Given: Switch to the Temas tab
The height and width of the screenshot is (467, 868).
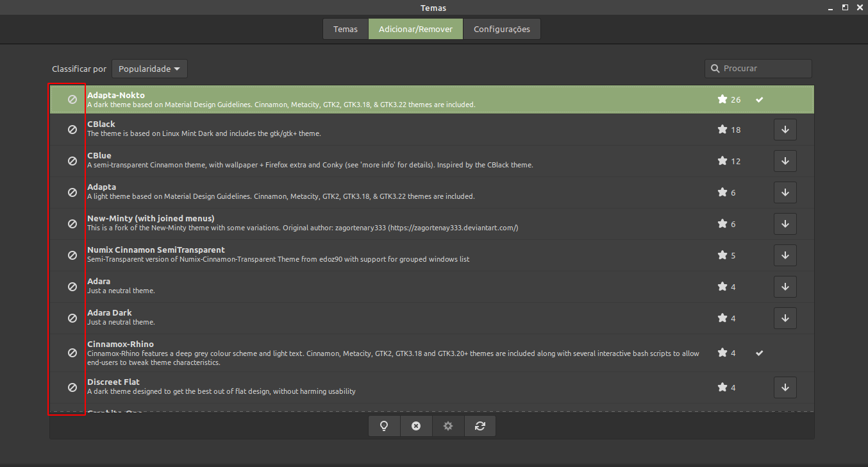Looking at the screenshot, I should tap(346, 29).
